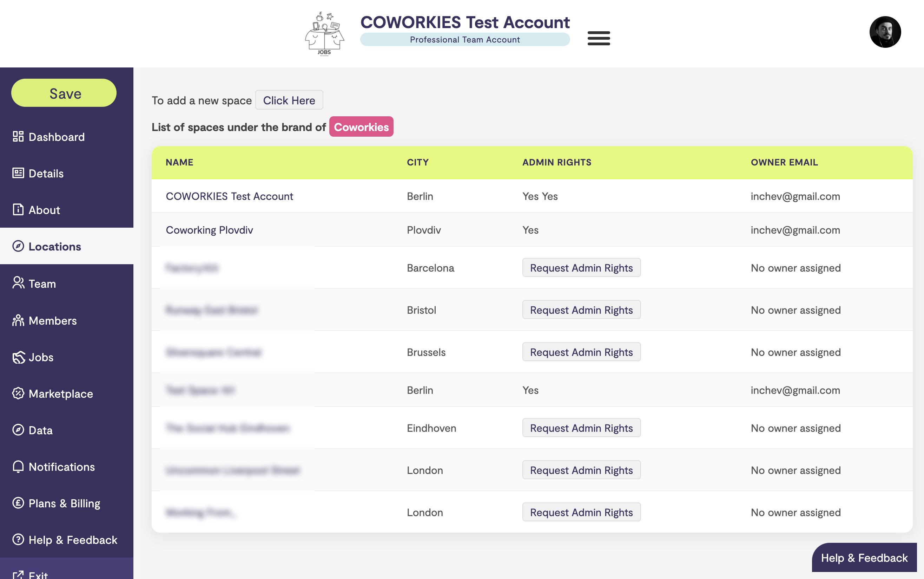Open COWORKIES Test Account space link
The width and height of the screenshot is (924, 579).
point(229,196)
